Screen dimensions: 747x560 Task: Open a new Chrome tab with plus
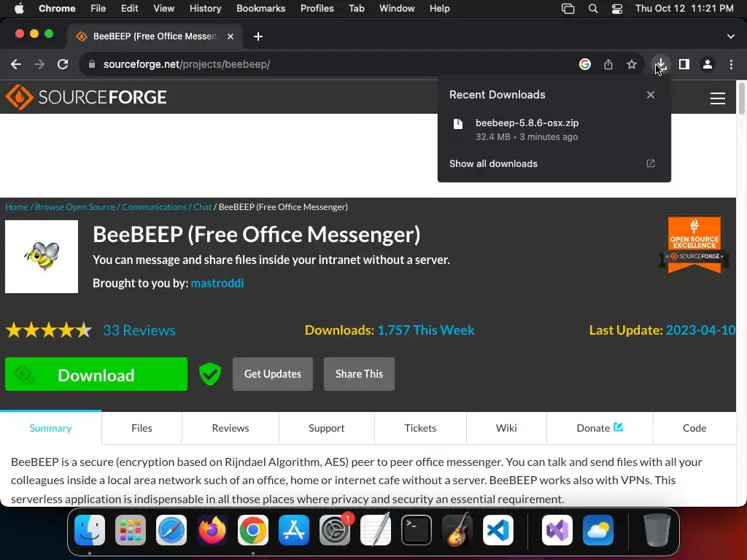[258, 36]
